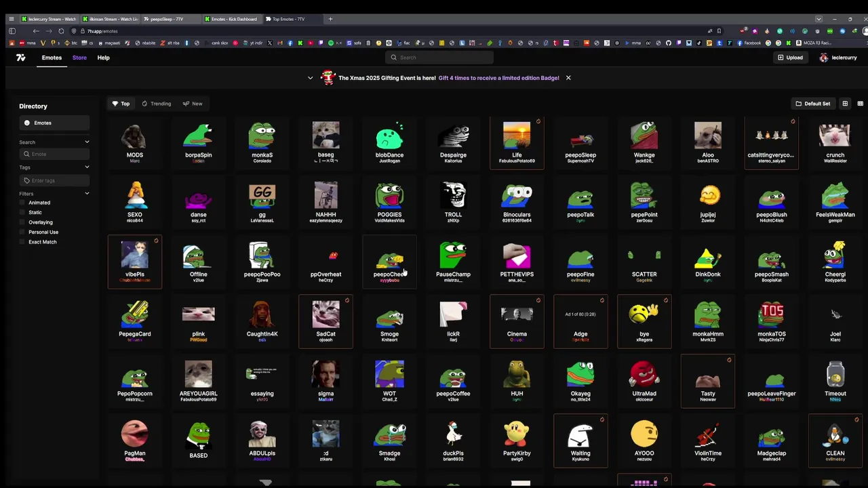Focus the Enter tags input field
The image size is (868, 488).
pos(54,180)
